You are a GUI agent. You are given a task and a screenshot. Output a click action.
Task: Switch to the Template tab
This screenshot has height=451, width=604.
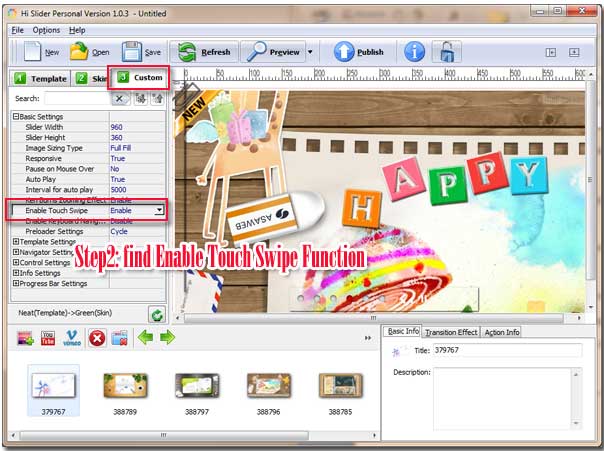(40, 78)
